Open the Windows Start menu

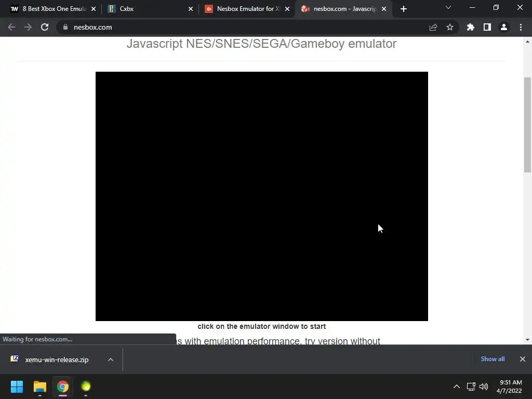[x=17, y=387]
